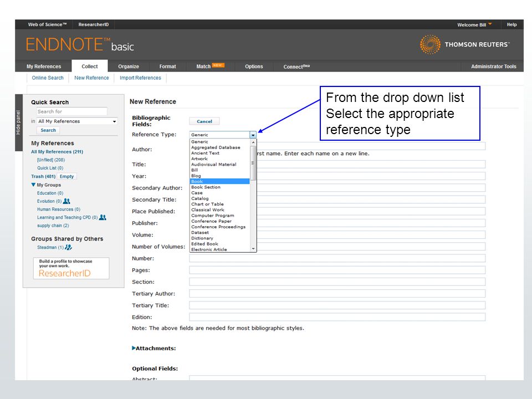Open the All My References search scope dropdown
This screenshot has height=399, width=532.
click(77, 121)
